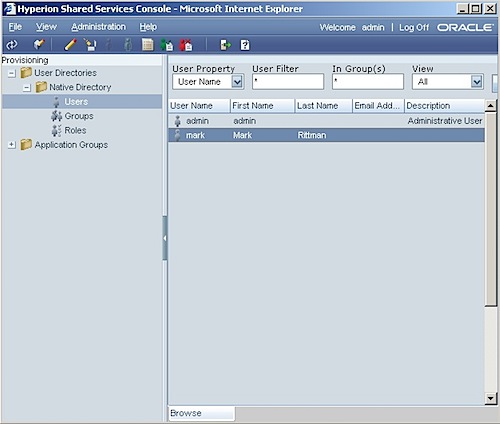Viewport: 500px width, 424px height.
Task: Collapse left pane using splitter arrow
Action: click(165, 238)
